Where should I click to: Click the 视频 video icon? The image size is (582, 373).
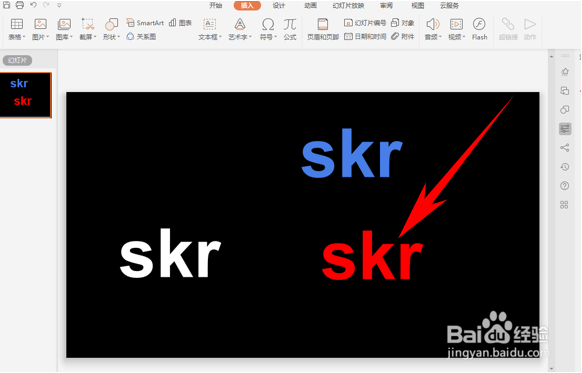456,24
